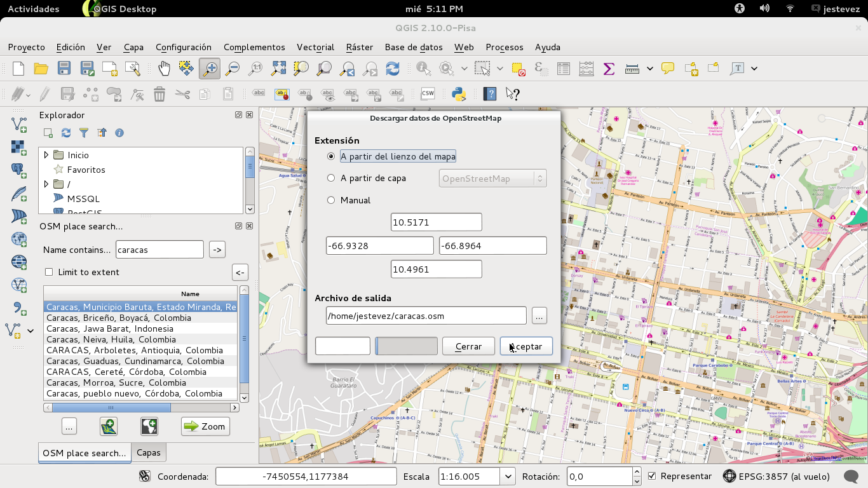Screen dimensions: 868x488
Task: Activate What's This help cursor
Action: click(x=513, y=94)
